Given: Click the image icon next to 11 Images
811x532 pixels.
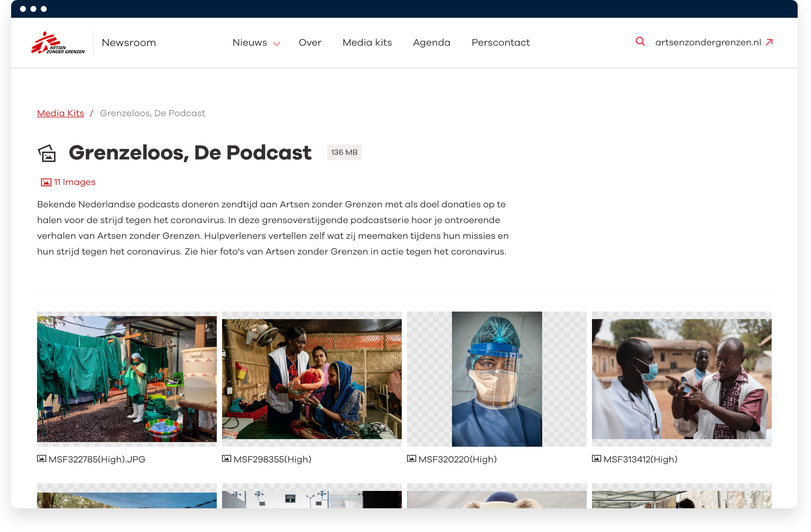Looking at the screenshot, I should click(x=46, y=182).
